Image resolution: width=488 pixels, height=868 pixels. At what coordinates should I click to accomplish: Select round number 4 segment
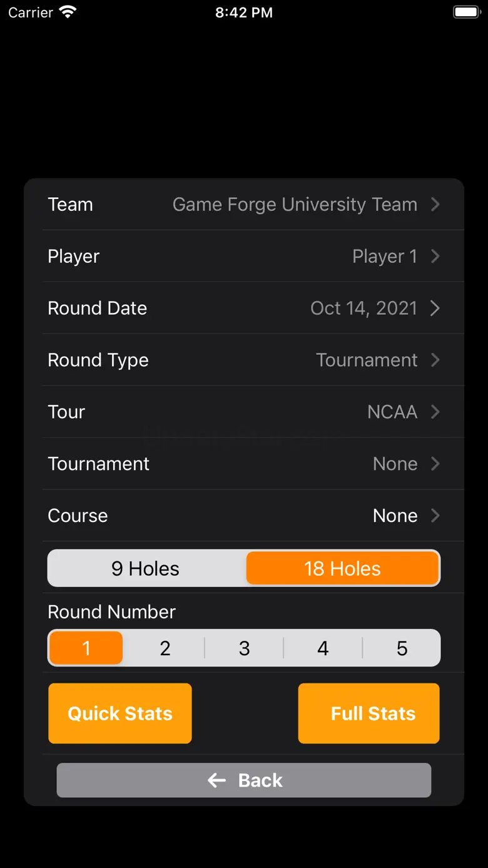pos(323,648)
